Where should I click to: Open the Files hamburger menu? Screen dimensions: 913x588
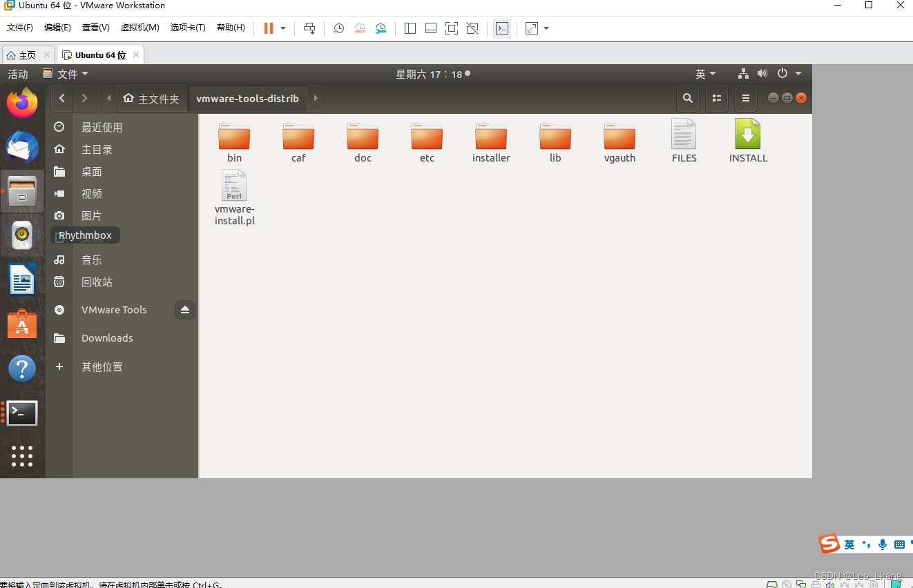(x=746, y=99)
